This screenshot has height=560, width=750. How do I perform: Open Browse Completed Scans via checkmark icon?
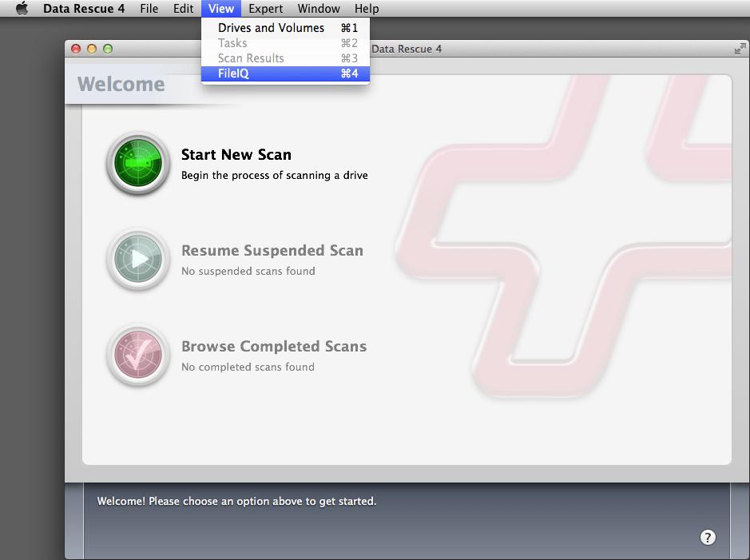(x=137, y=355)
